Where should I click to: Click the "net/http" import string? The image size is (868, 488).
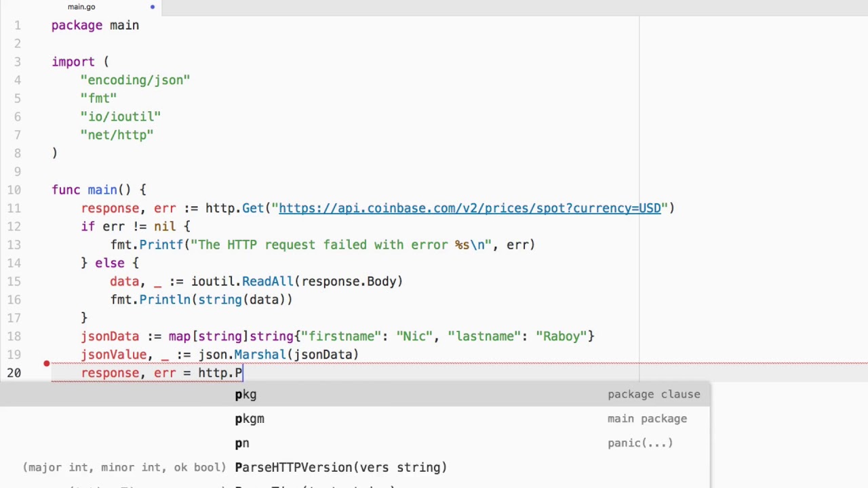coord(117,135)
